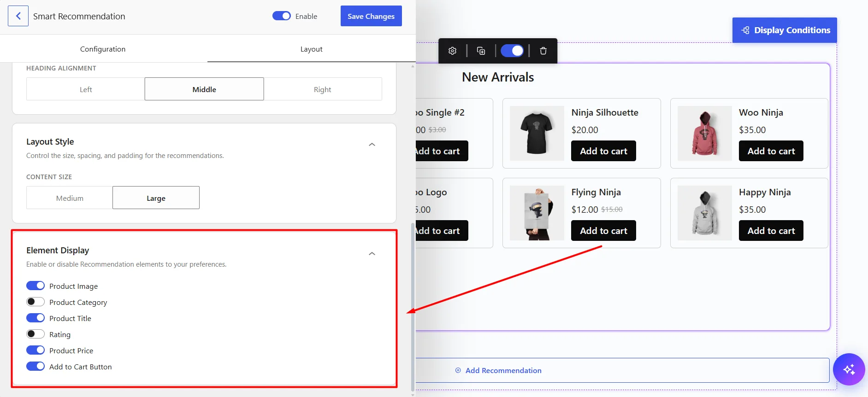This screenshot has width=868, height=397.
Task: Click the Flying Ninja poster image
Action: tap(537, 213)
